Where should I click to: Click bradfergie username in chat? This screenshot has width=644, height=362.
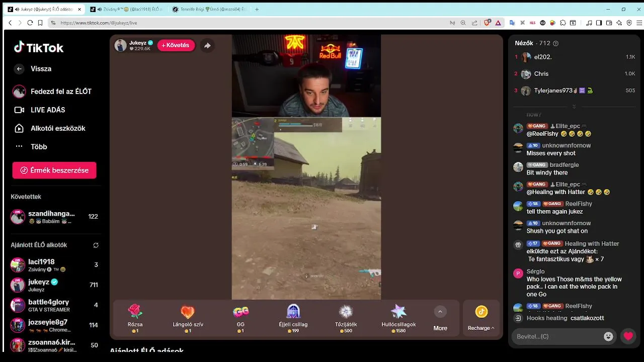coord(564,165)
